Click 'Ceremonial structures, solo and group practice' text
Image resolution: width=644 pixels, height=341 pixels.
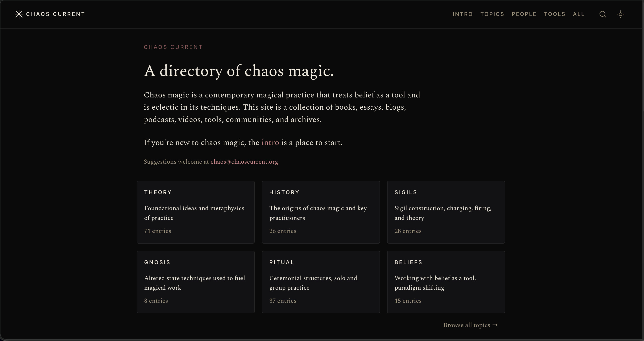313,283
